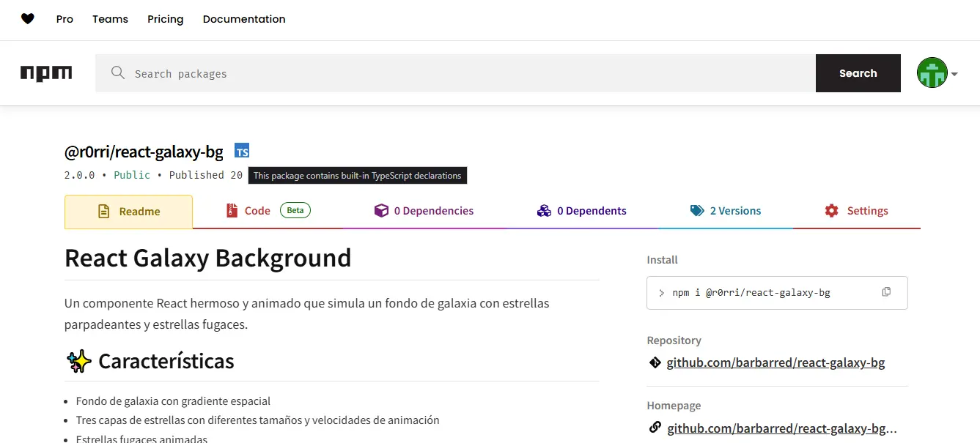Copy the npm install command

886,292
